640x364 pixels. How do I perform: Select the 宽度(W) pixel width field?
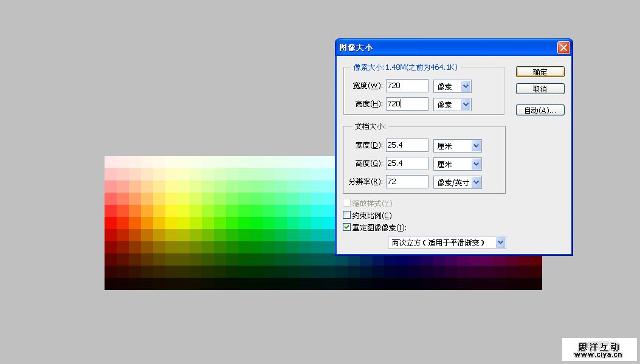tap(406, 85)
